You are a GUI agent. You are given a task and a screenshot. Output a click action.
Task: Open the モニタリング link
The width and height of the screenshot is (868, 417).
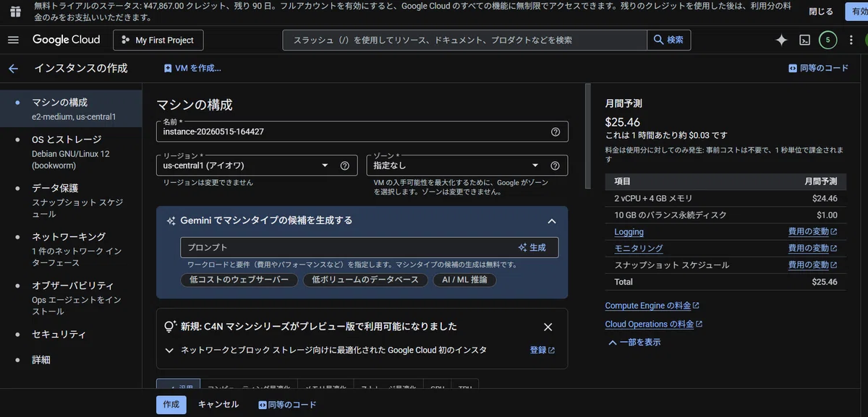point(639,248)
